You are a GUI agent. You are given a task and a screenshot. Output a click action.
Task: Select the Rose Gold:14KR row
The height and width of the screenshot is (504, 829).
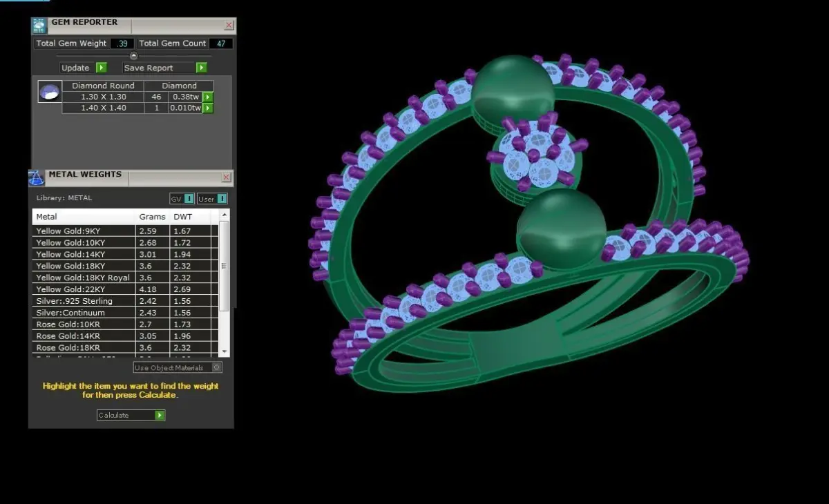[125, 336]
